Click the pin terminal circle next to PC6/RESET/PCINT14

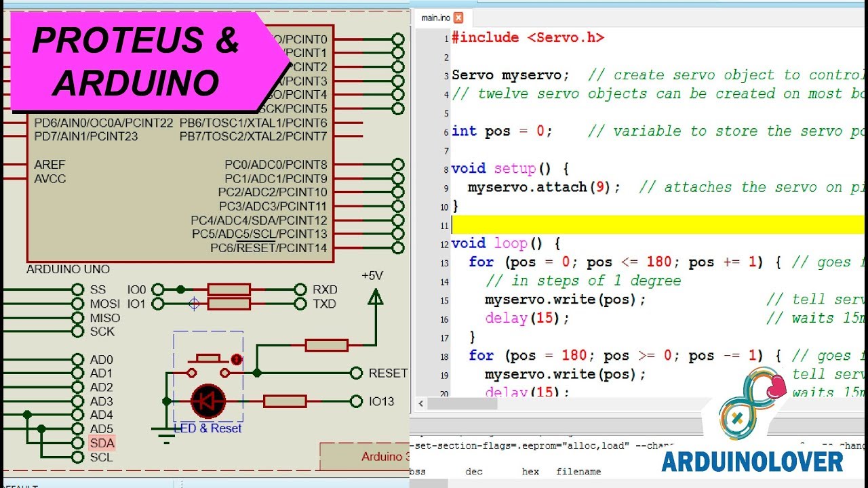point(398,247)
